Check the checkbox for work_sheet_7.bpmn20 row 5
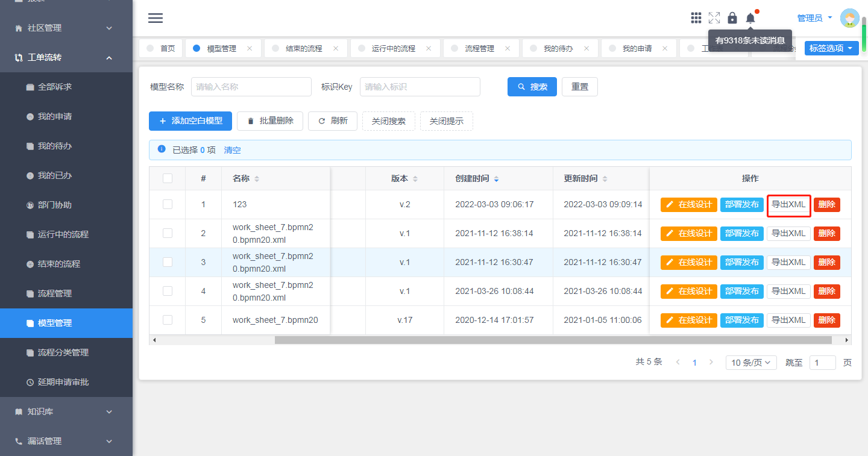The image size is (868, 456). point(168,320)
